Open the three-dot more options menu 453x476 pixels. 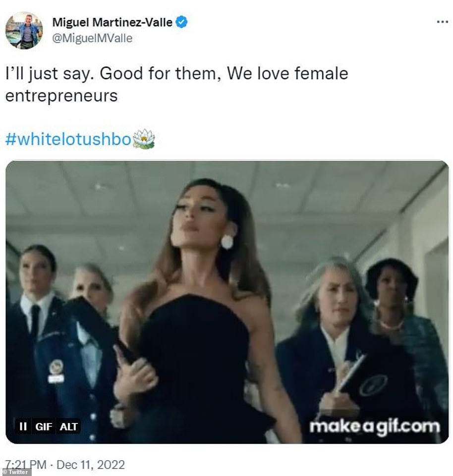tap(442, 22)
